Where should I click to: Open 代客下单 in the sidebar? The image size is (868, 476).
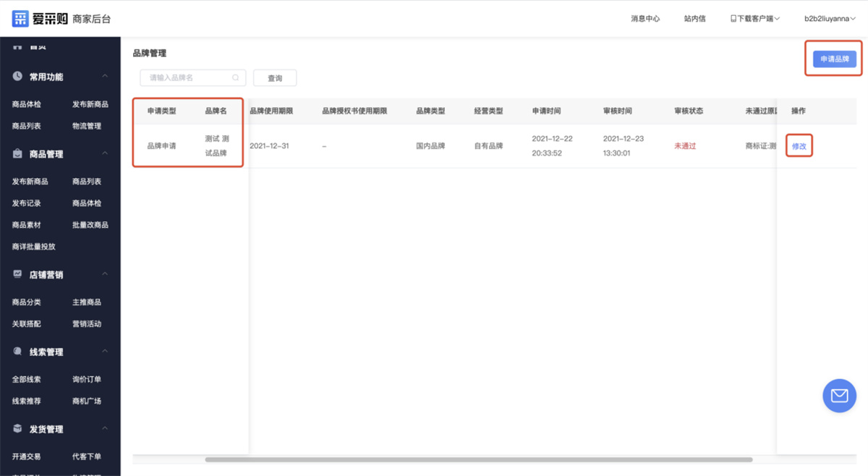[x=87, y=456]
